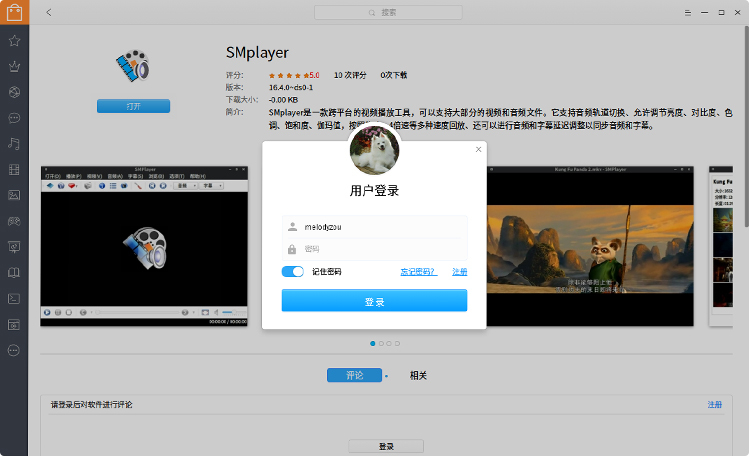Select the music note category icon

(14, 144)
